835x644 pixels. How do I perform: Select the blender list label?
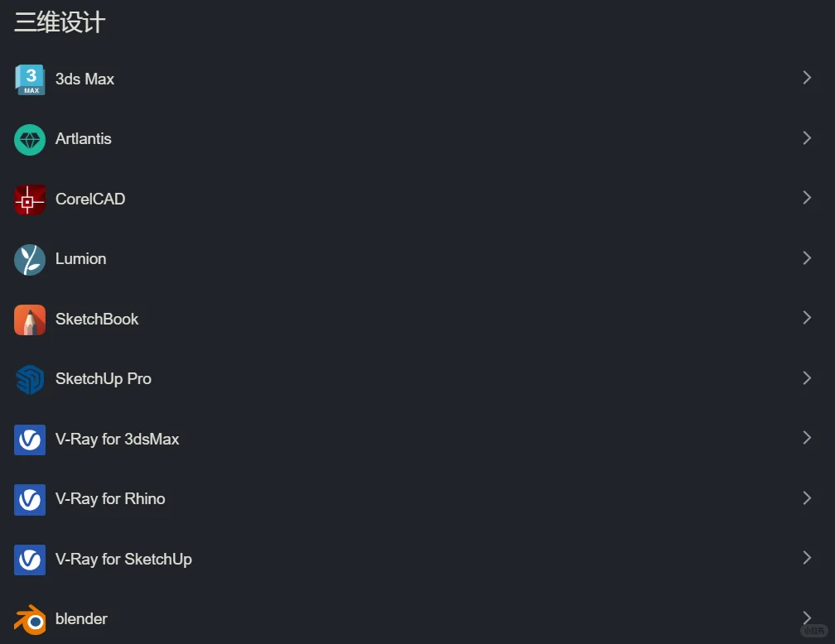[81, 619]
